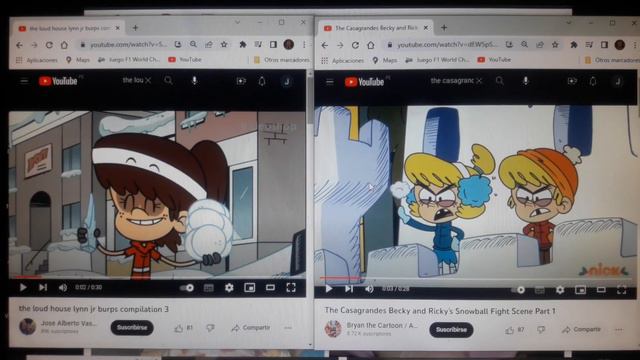Switch to theater mode in left player
Viewport: 640px width, 360px height.
click(x=270, y=288)
